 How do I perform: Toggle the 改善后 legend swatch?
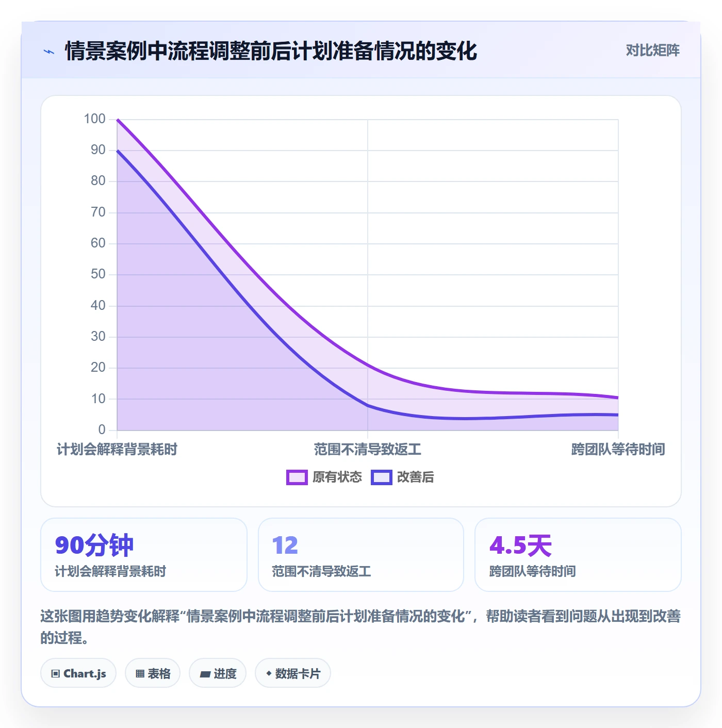[382, 477]
